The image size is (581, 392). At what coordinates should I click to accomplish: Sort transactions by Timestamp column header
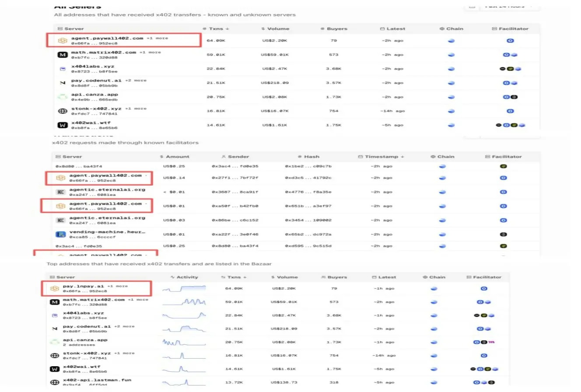coord(381,157)
